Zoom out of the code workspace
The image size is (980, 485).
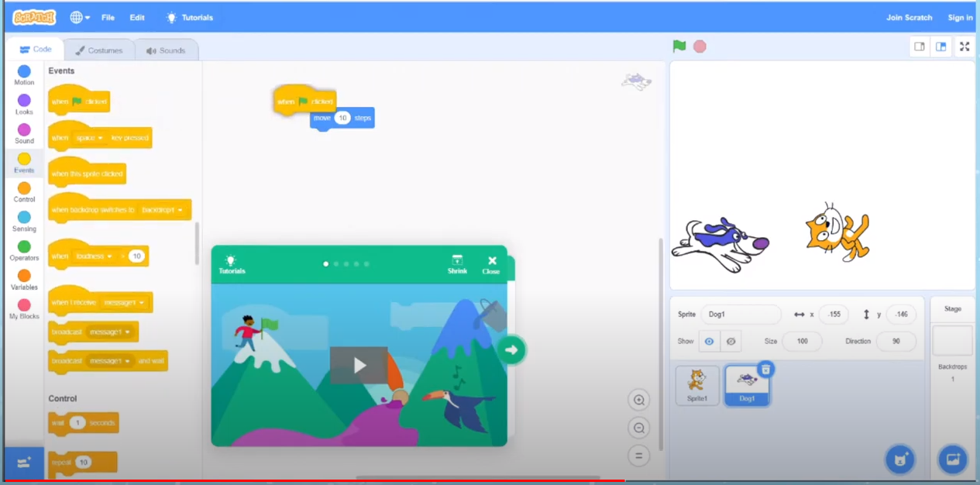(639, 428)
